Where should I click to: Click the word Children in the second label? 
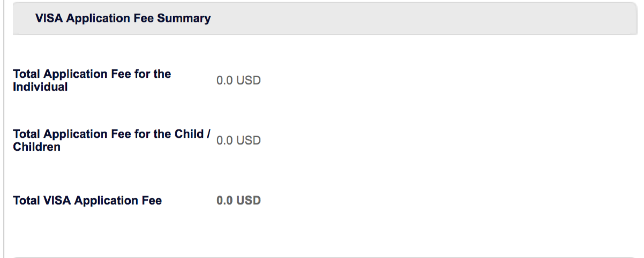[x=37, y=147]
